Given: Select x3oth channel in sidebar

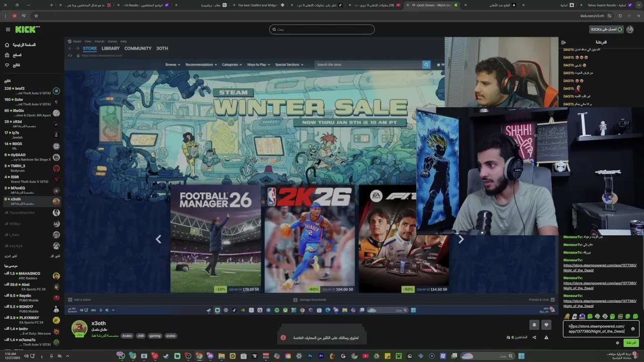Looking at the screenshot, I should click(32, 202).
